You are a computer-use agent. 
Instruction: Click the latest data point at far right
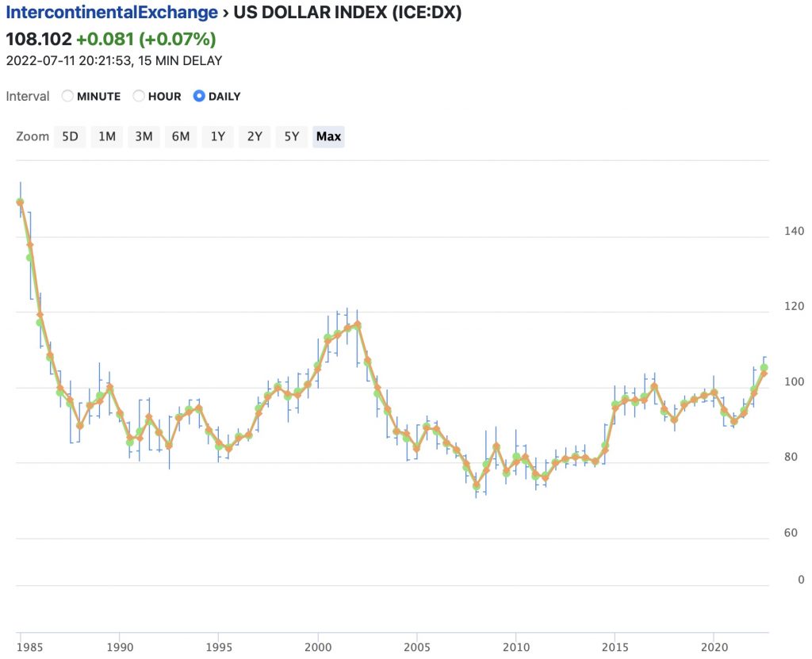point(764,369)
